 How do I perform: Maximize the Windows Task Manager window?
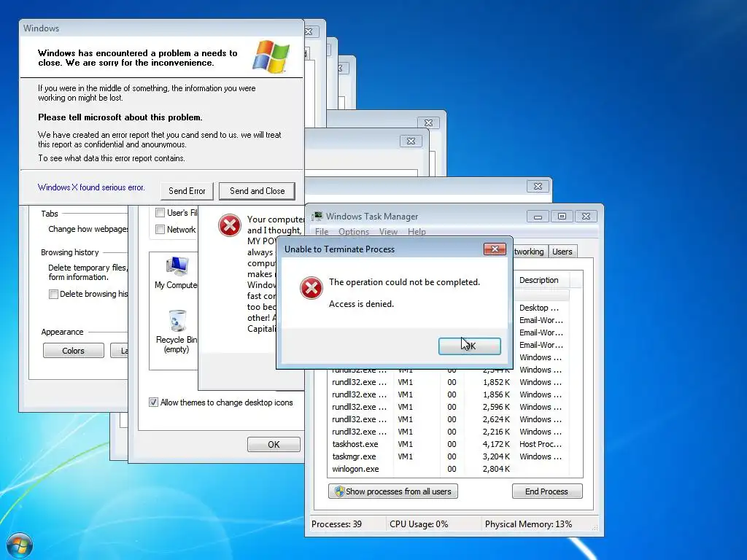tap(562, 217)
